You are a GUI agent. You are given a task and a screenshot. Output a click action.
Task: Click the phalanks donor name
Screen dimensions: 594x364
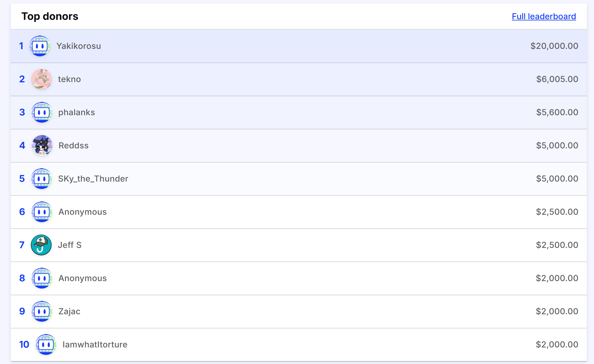click(x=77, y=112)
